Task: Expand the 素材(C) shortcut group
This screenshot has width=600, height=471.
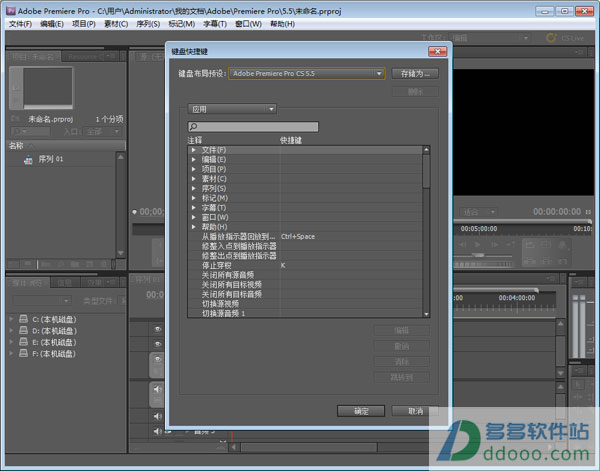Action: 194,179
